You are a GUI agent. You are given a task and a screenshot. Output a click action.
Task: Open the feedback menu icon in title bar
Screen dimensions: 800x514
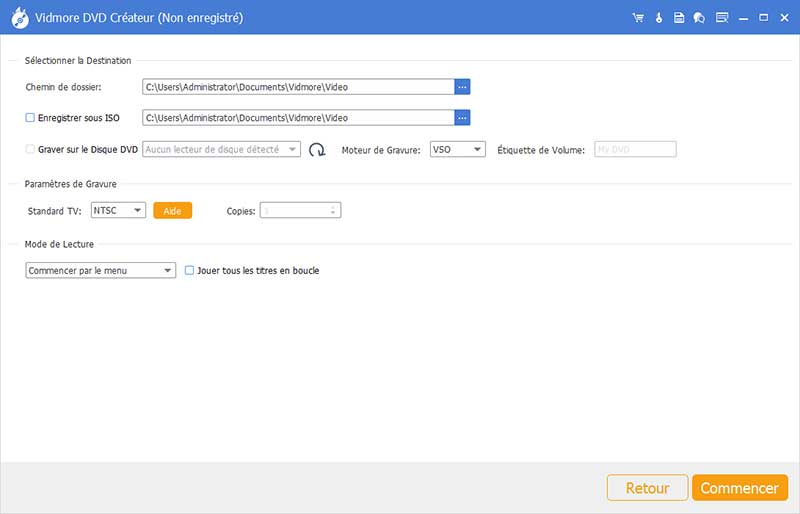(722, 18)
